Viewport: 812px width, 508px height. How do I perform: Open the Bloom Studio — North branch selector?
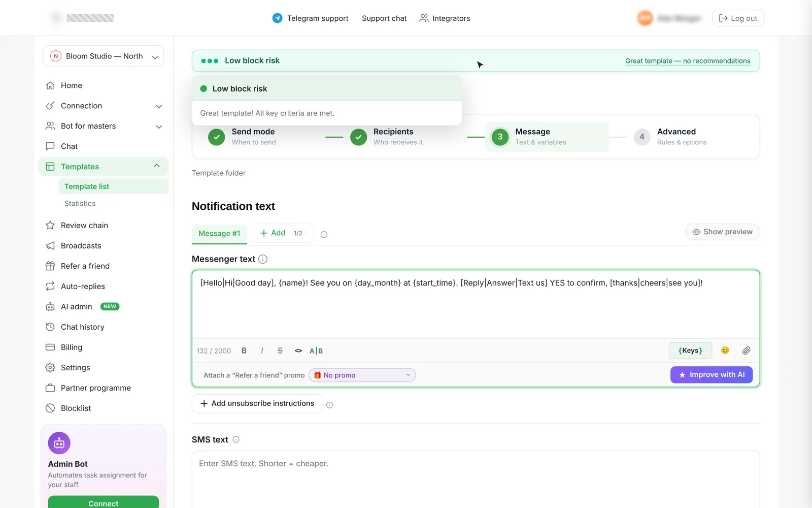click(104, 56)
